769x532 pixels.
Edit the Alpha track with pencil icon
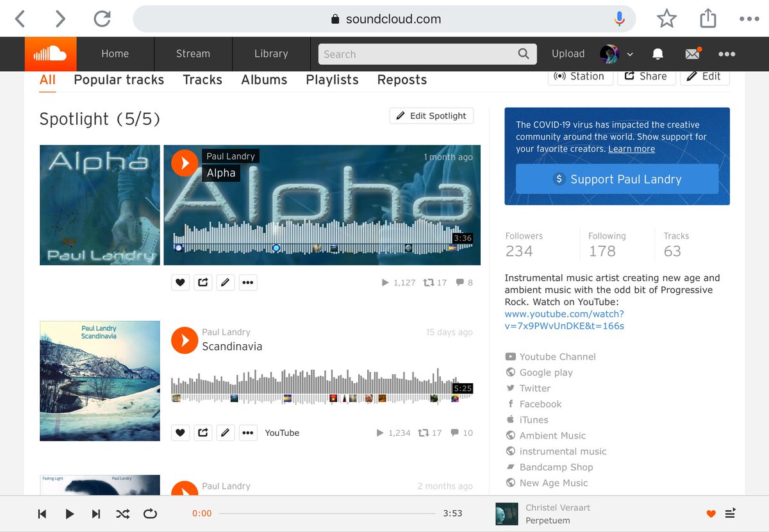pyautogui.click(x=225, y=282)
